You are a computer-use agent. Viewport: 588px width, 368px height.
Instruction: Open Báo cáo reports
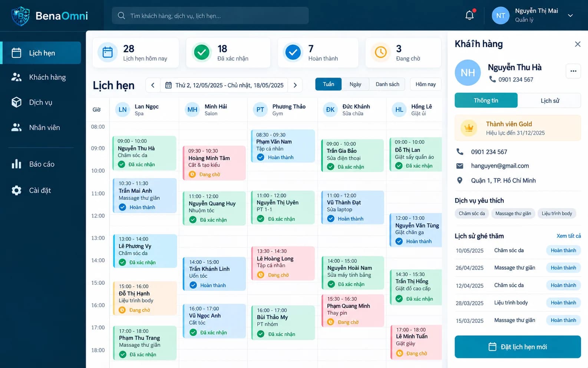[42, 164]
